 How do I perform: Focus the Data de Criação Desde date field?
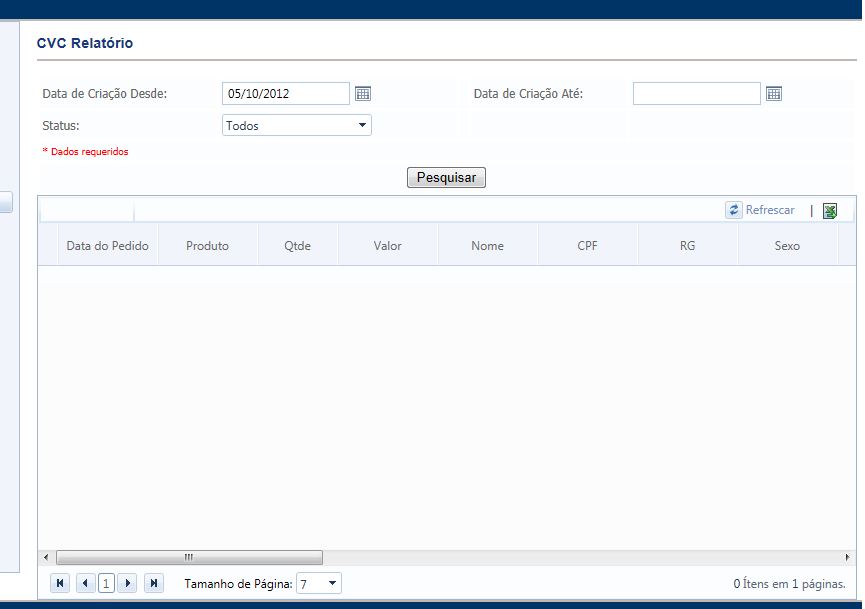[x=286, y=94]
